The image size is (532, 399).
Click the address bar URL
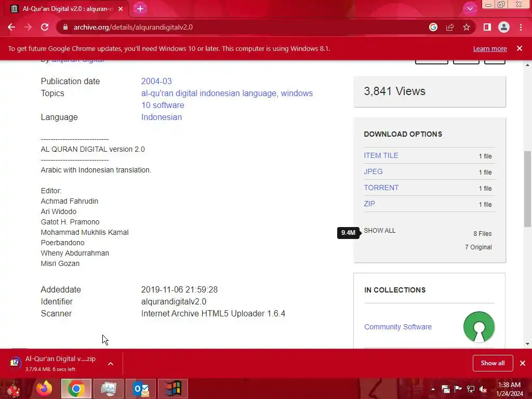[133, 27]
